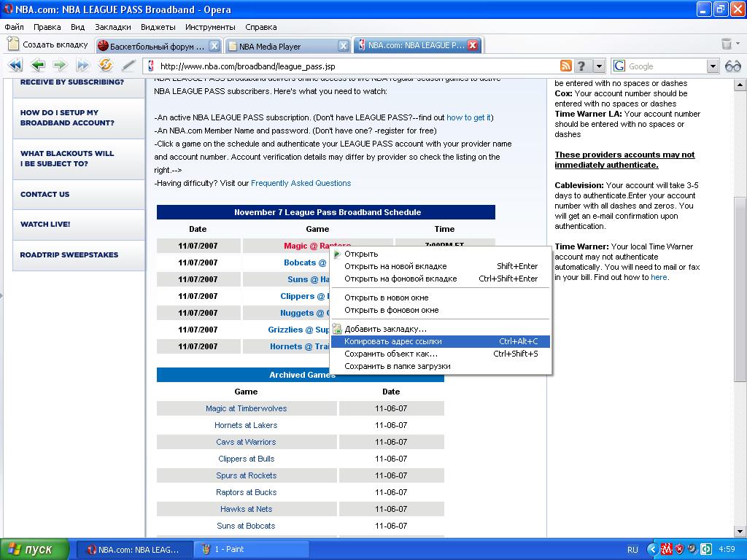Open the address bar dropdown arrow
Image resolution: width=747 pixels, height=560 pixels.
(x=600, y=66)
